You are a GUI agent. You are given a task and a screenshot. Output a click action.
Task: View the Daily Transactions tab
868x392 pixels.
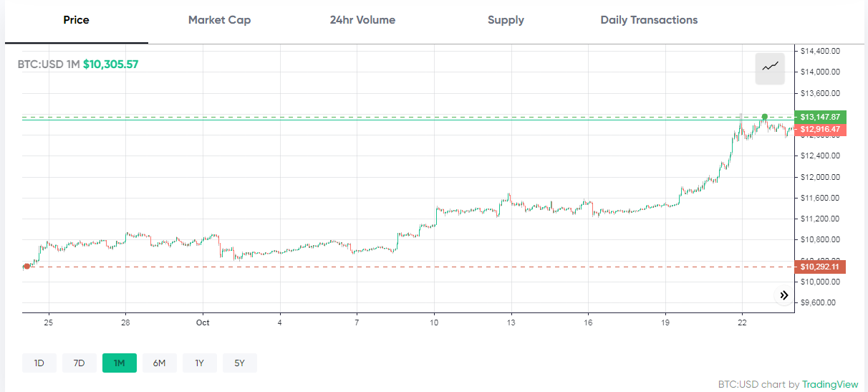[649, 20]
